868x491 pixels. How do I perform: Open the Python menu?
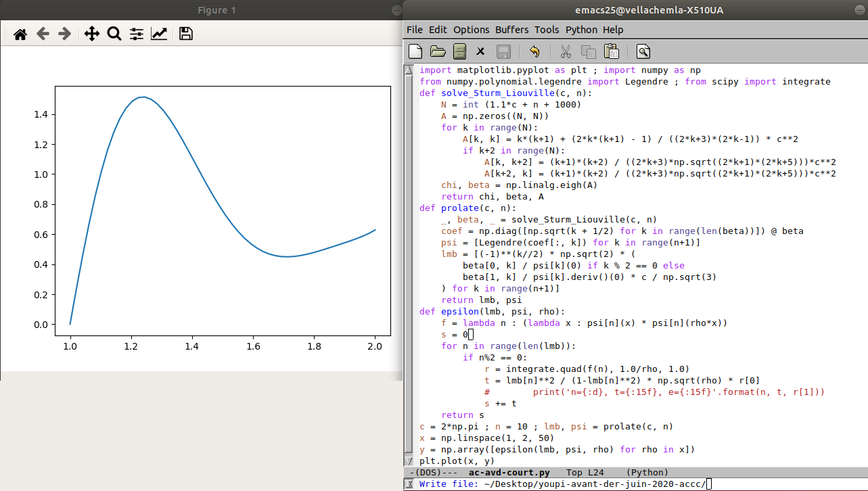point(581,30)
